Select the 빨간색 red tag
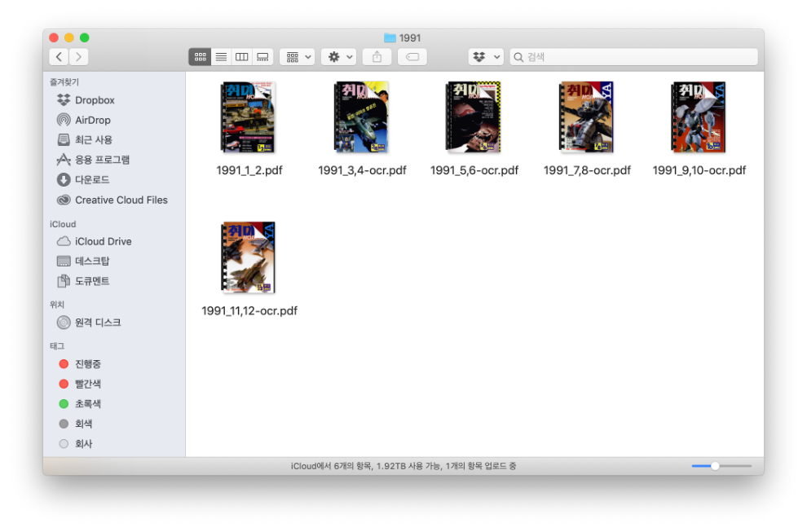807x532 pixels. [87, 384]
